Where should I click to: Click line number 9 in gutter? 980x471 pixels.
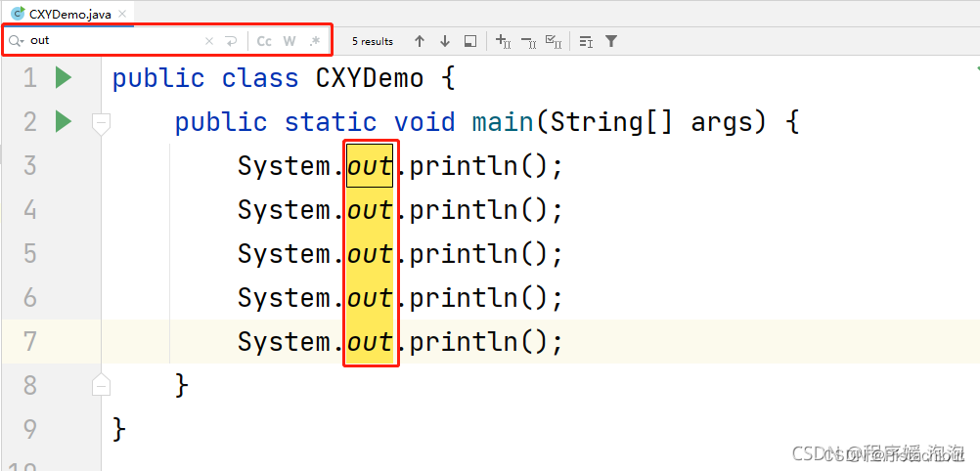(x=30, y=429)
